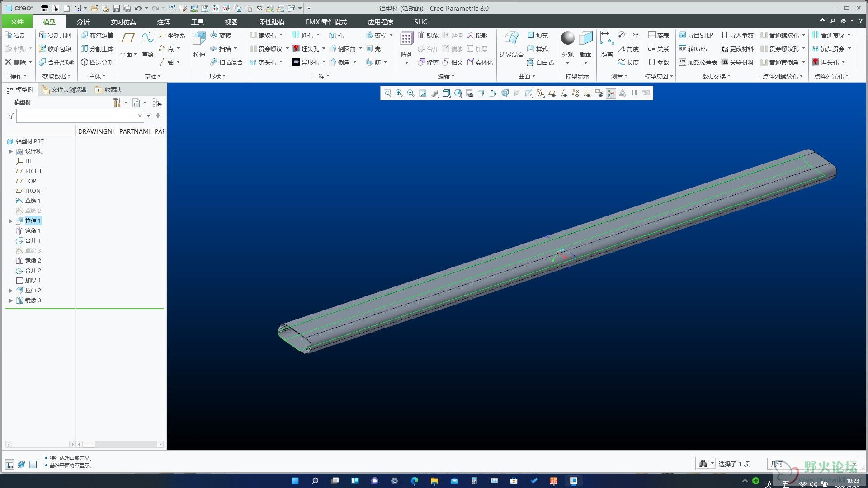Image resolution: width=868 pixels, height=488 pixels.
Task: Click the model tree filter input field
Action: click(80, 116)
